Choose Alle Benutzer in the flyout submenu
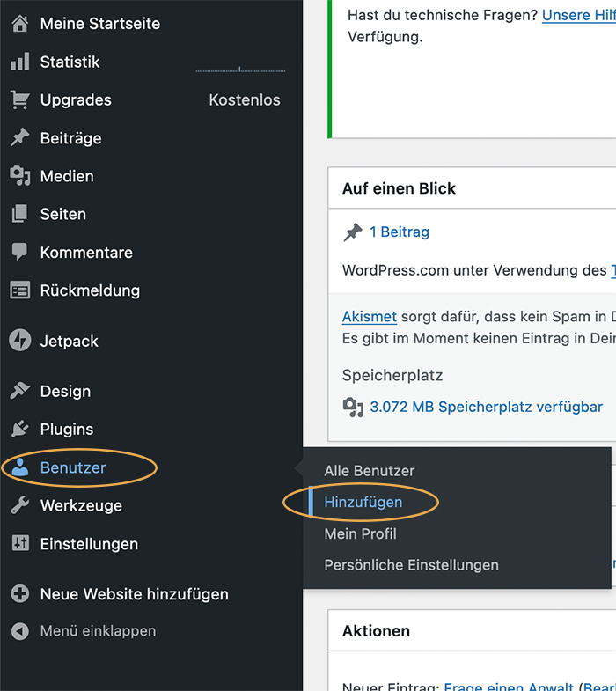Viewport: 616px width, 691px height. [370, 471]
